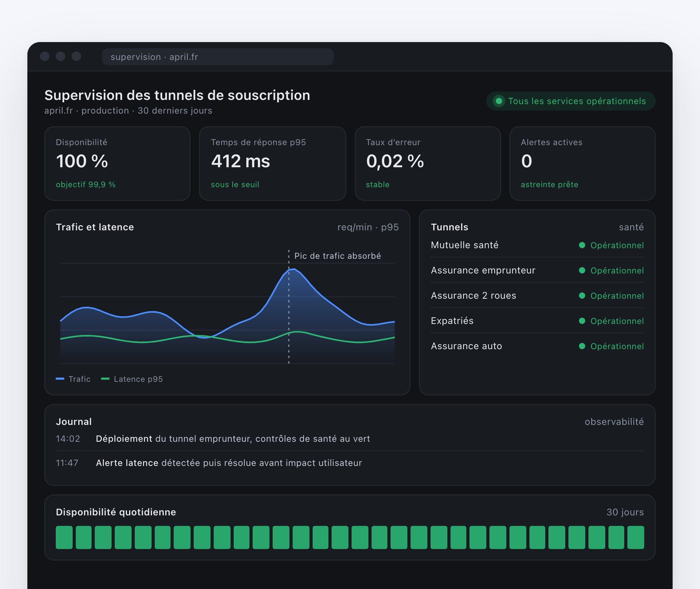Viewport: 700px width, 589px height.
Task: Click the supervision · april.fr address bar
Action: 218,57
